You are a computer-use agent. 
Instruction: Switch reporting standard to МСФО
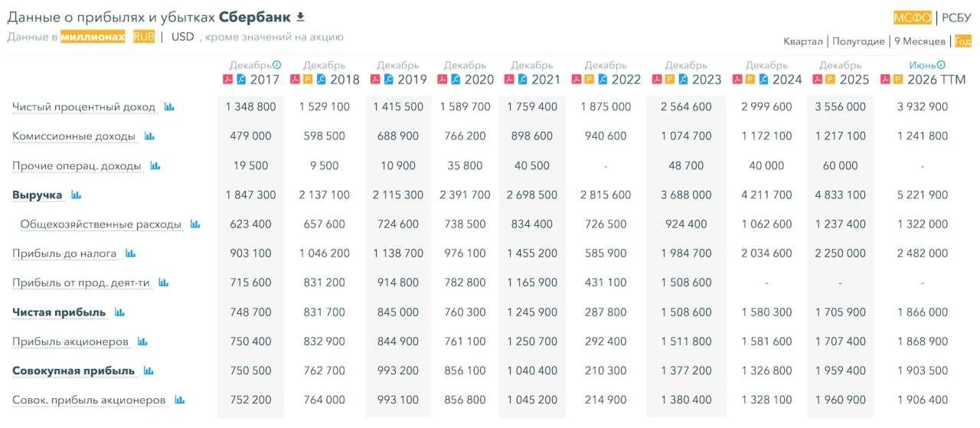[913, 18]
